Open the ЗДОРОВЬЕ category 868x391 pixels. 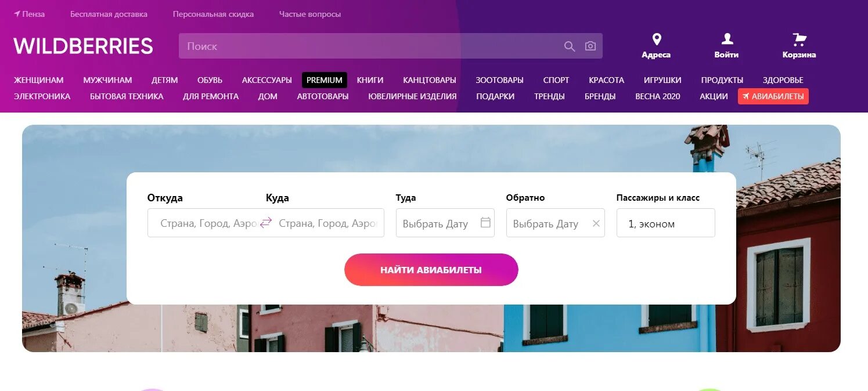(783, 80)
